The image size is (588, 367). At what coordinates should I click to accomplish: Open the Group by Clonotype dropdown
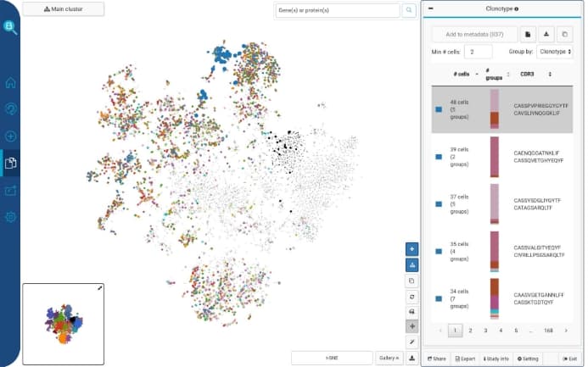[x=555, y=52]
